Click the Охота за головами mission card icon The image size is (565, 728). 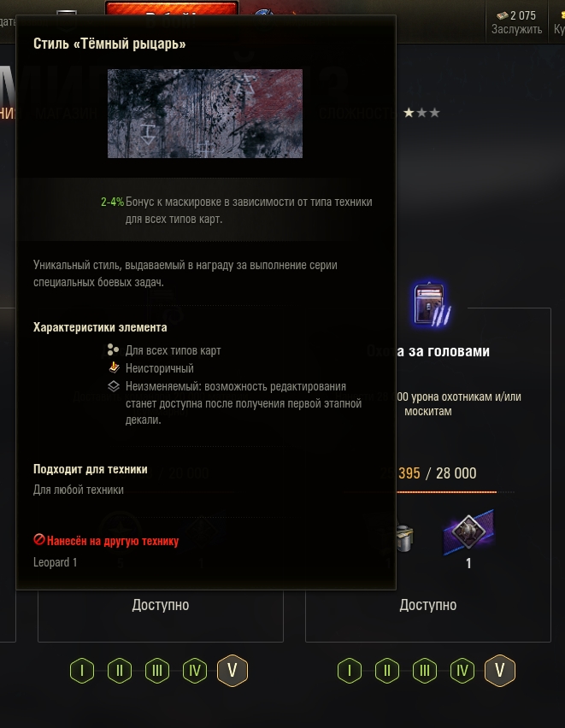click(x=431, y=304)
